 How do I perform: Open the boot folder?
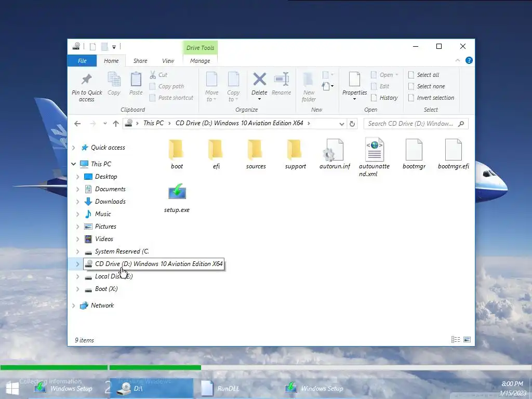tap(177, 154)
